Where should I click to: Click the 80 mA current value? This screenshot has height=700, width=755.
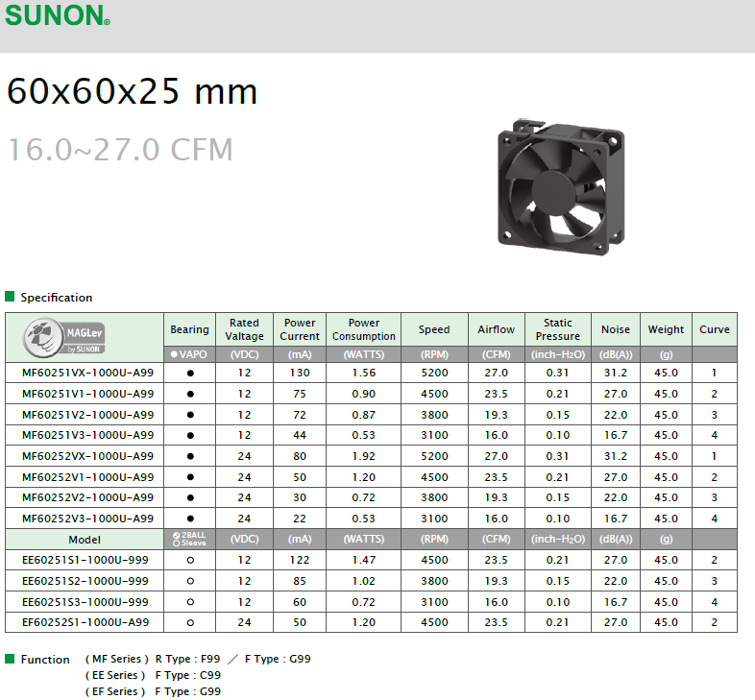click(x=300, y=456)
